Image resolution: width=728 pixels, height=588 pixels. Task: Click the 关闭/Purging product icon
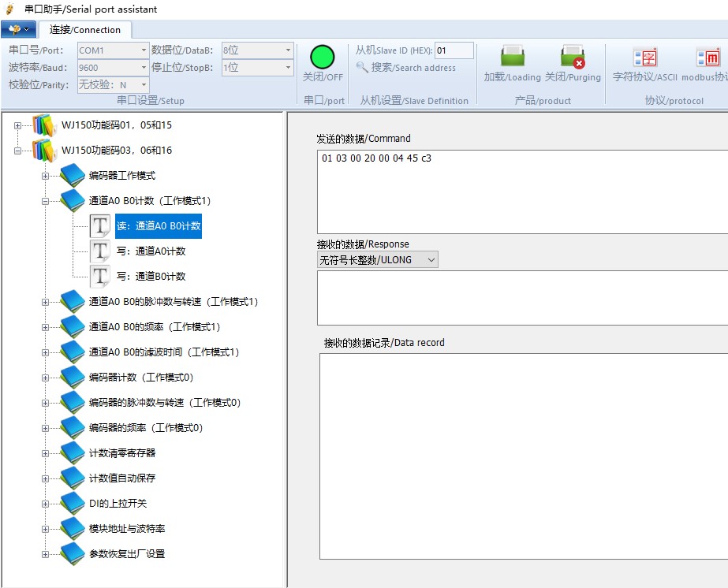571,58
